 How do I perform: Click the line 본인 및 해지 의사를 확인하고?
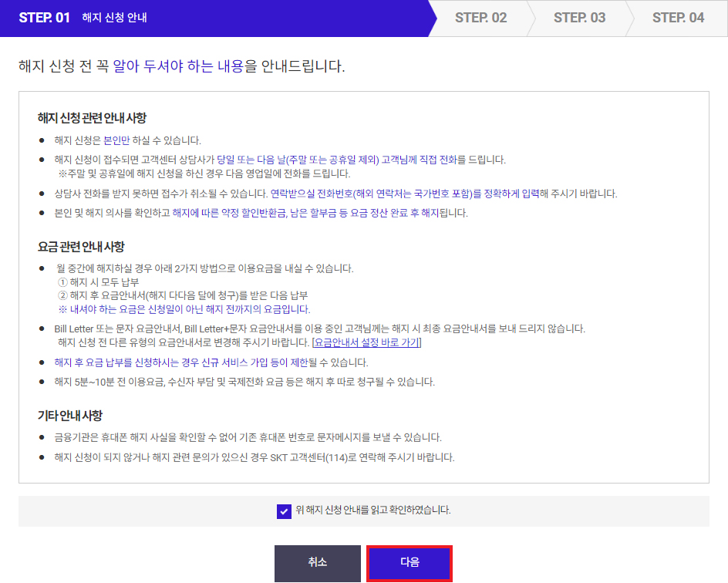pyautogui.click(x=261, y=213)
